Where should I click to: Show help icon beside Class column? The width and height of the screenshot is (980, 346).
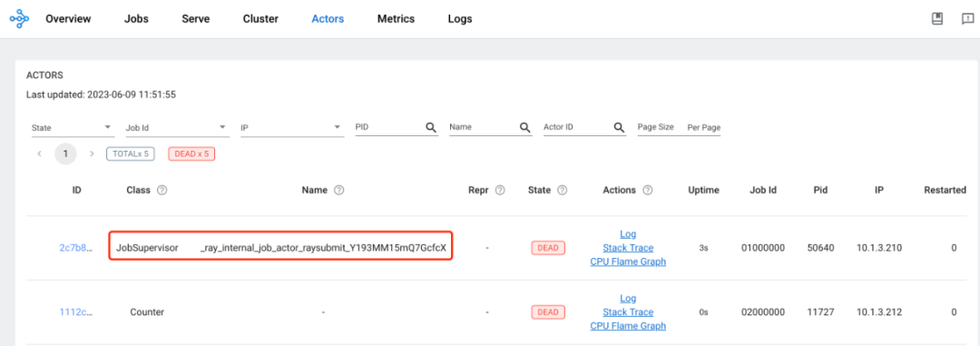162,190
